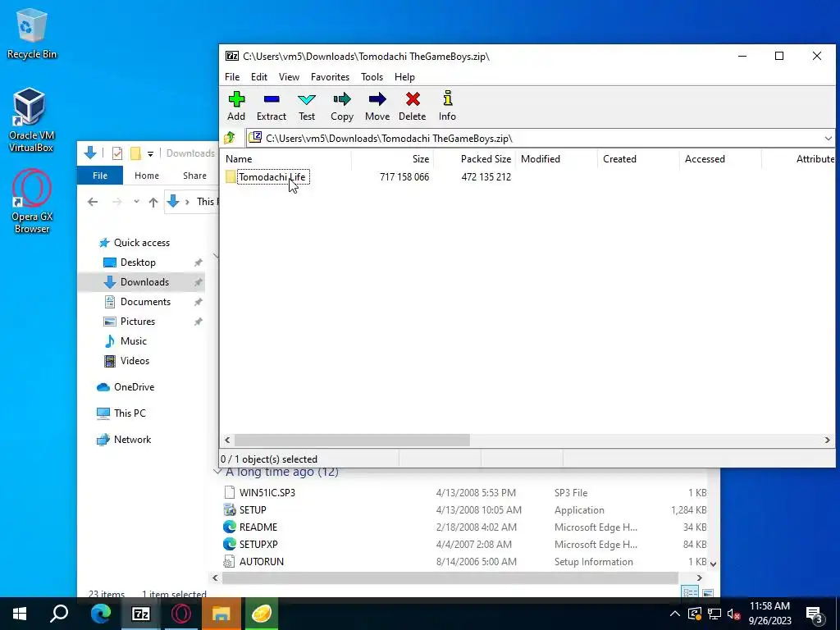
Task: Click File Explorer icon in taskbar
Action: [221, 614]
